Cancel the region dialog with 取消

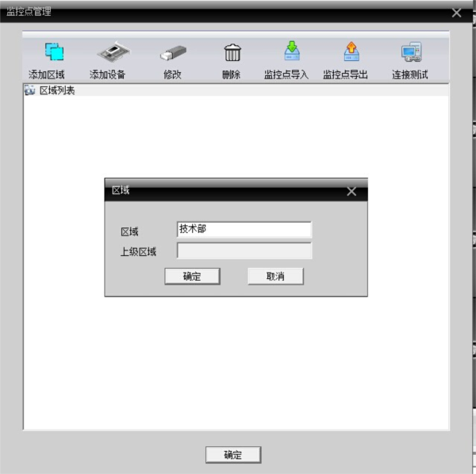(x=275, y=277)
